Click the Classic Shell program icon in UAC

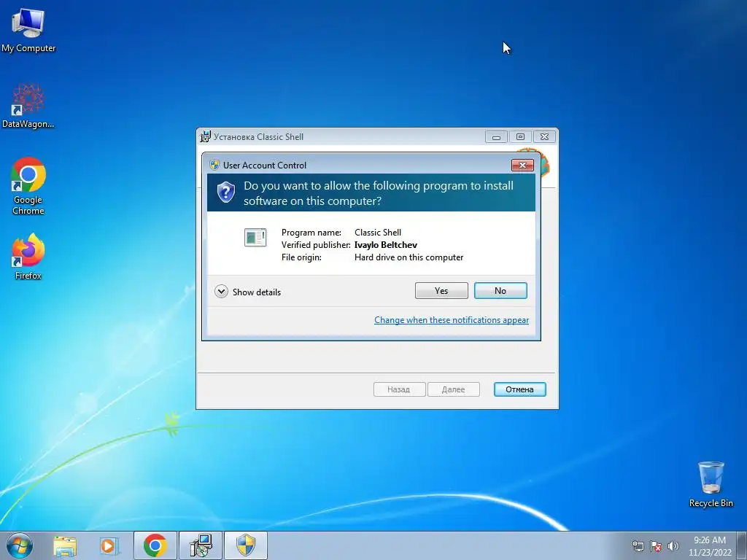point(255,237)
